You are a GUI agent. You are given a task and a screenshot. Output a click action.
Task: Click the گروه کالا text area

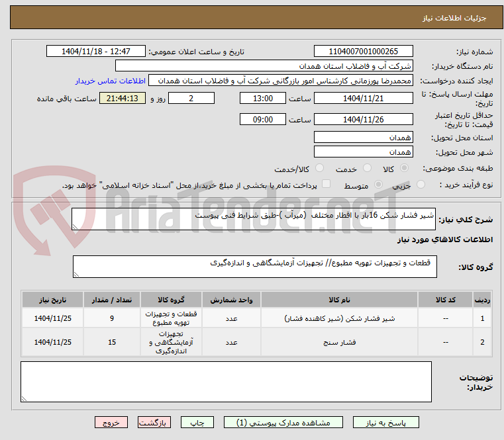[x=254, y=267]
